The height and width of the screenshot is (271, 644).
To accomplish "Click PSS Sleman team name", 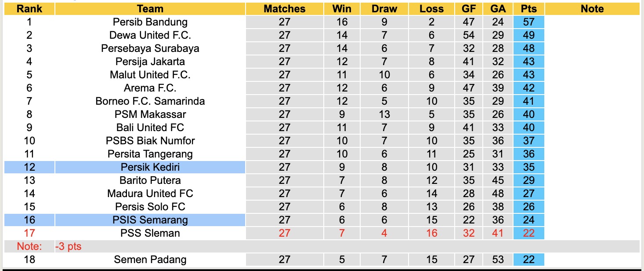I will point(150,233).
